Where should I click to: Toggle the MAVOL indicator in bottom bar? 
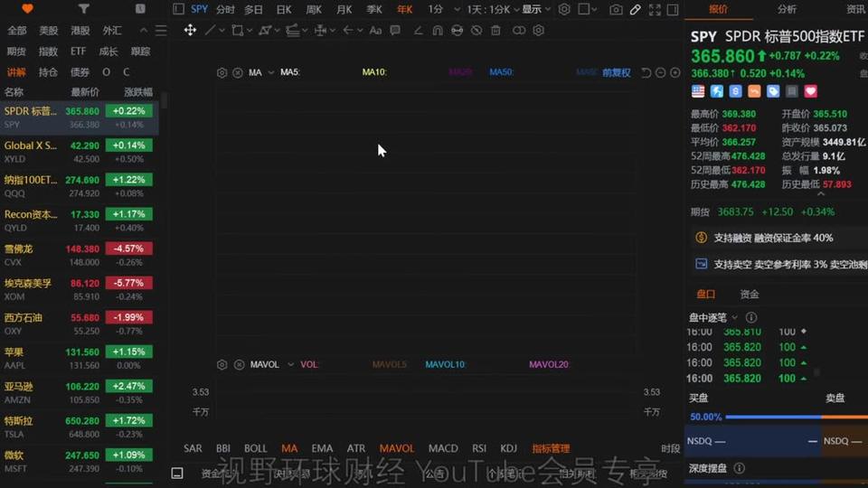pos(396,448)
